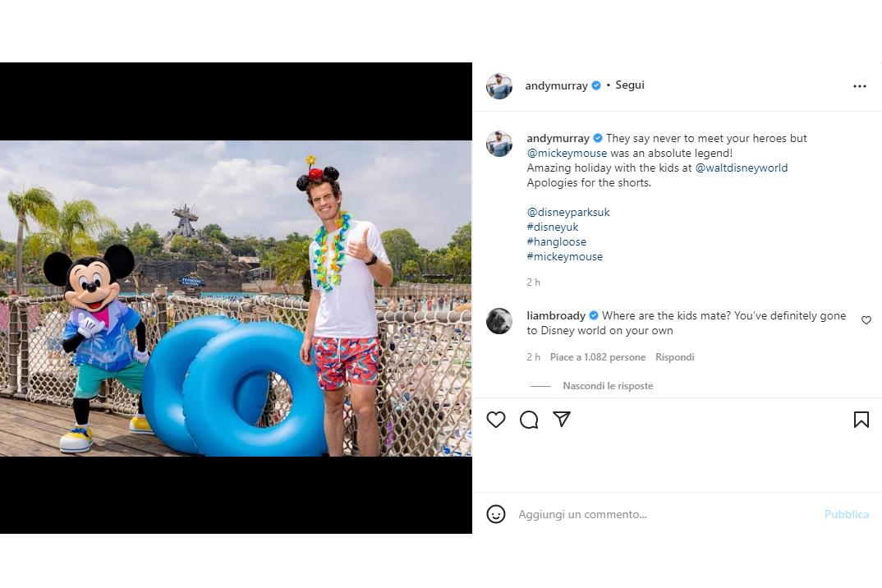Share post via paper plane icon

point(562,420)
